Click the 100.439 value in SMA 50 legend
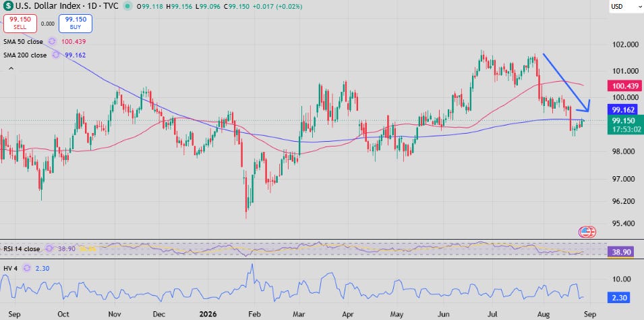644x320 pixels. [74, 41]
